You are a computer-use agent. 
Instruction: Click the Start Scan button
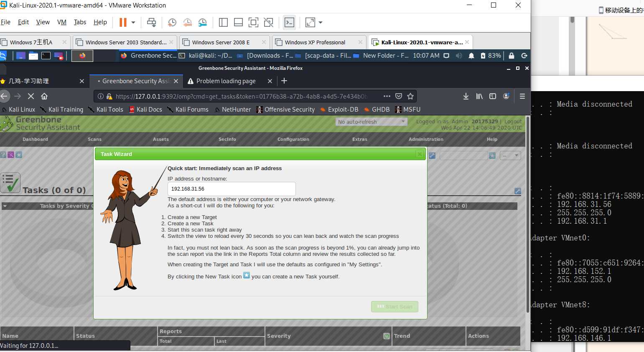click(x=395, y=306)
